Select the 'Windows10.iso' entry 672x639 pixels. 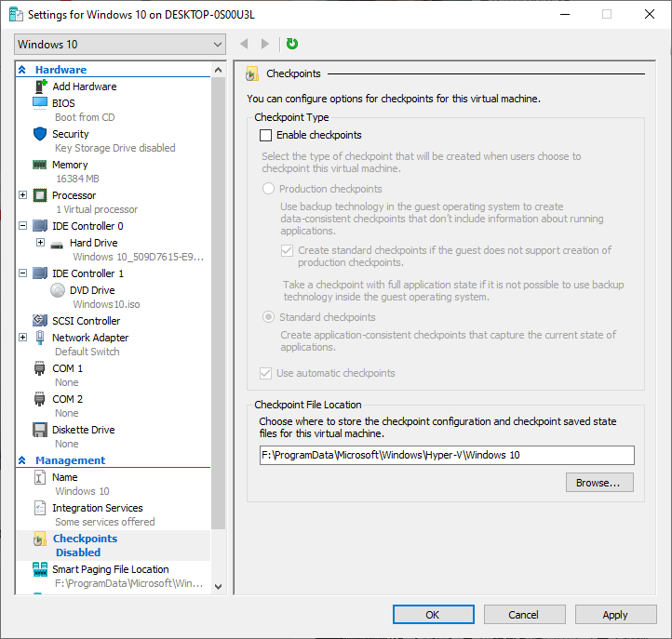(106, 304)
